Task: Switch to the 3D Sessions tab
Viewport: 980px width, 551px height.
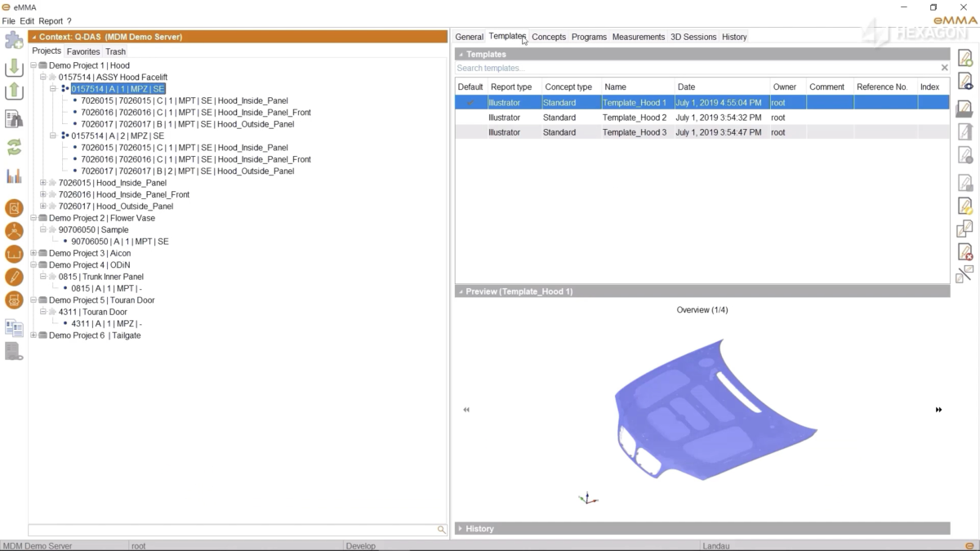Action: (x=693, y=37)
